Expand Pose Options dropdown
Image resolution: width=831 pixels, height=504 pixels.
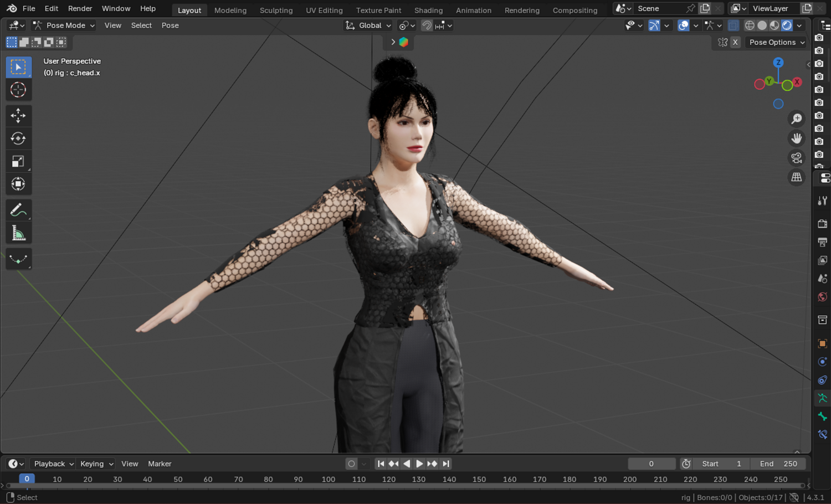pos(776,42)
